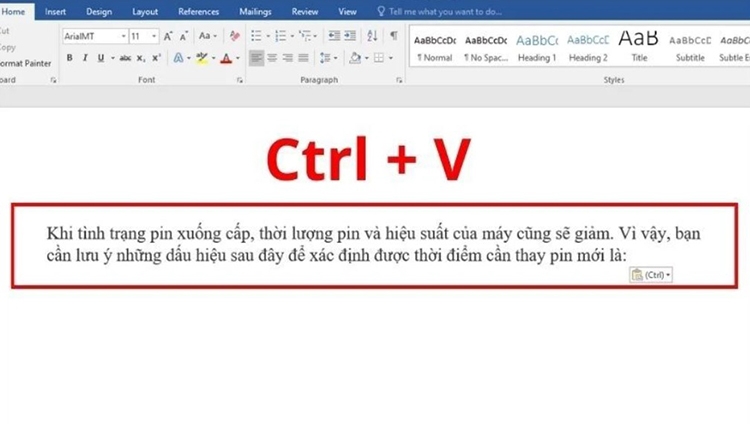
Task: Increase paragraph indent
Action: tap(350, 36)
